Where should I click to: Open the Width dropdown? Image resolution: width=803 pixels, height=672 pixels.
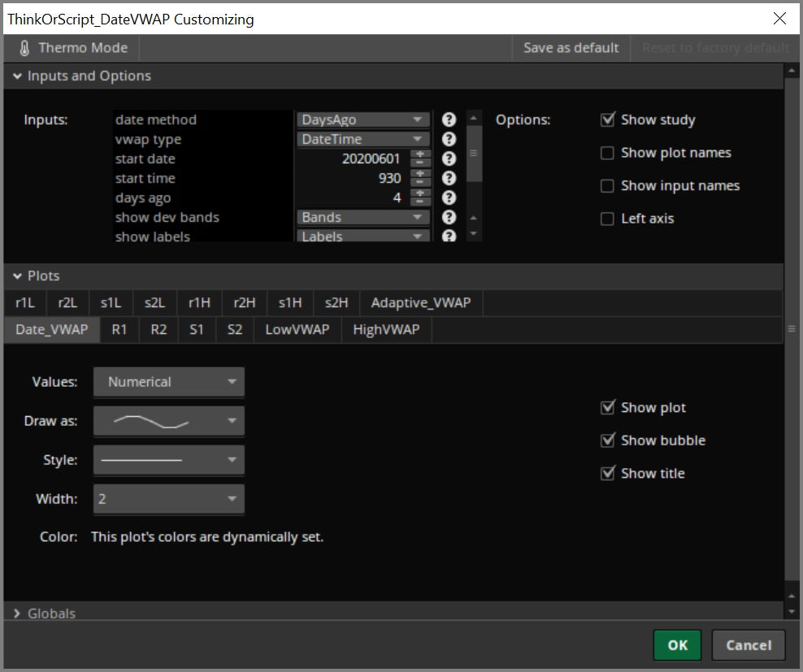(169, 499)
